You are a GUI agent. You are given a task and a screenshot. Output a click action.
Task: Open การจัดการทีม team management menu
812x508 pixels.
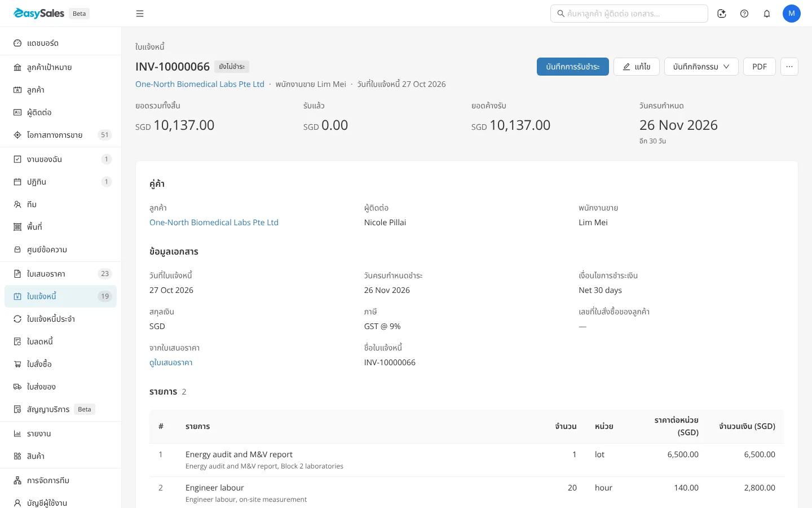click(60, 480)
